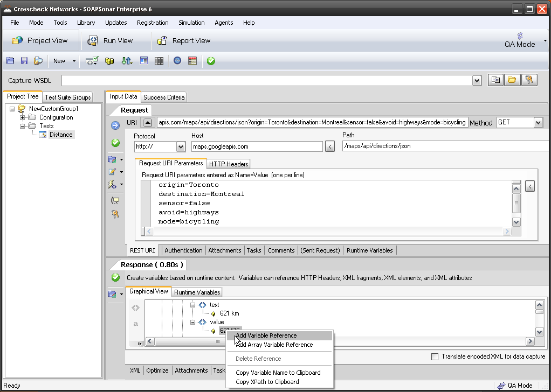Open the Simulation menu

click(191, 23)
